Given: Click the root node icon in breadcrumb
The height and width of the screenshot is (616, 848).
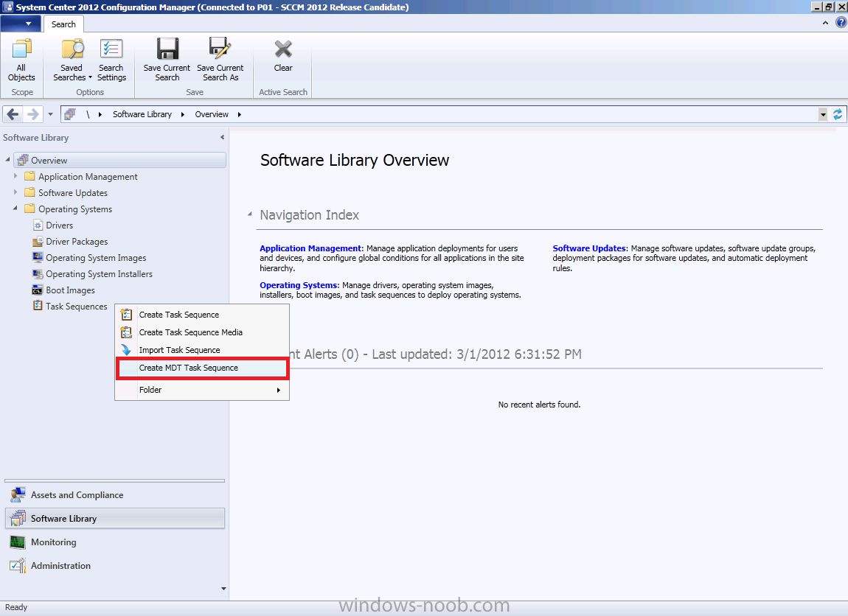Looking at the screenshot, I should coord(70,114).
